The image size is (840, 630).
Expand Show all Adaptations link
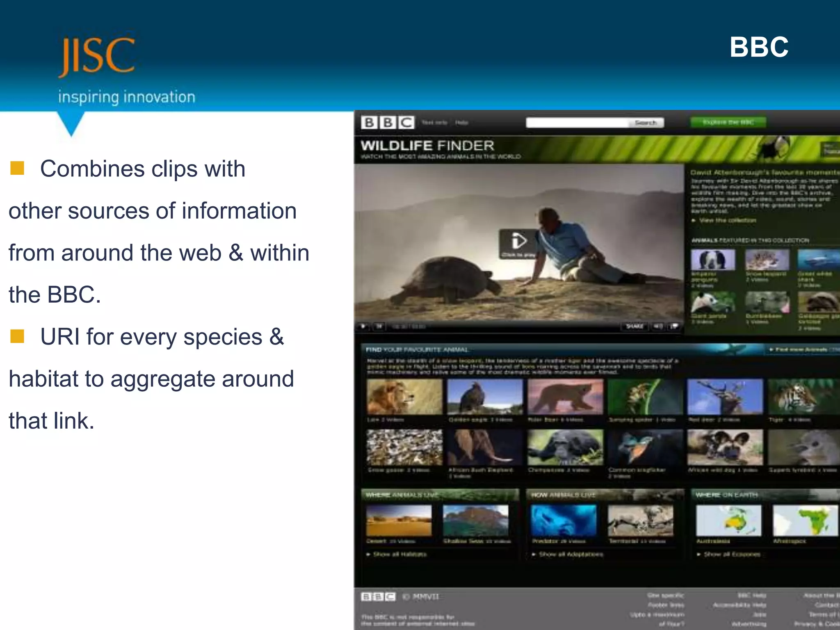[571, 555]
